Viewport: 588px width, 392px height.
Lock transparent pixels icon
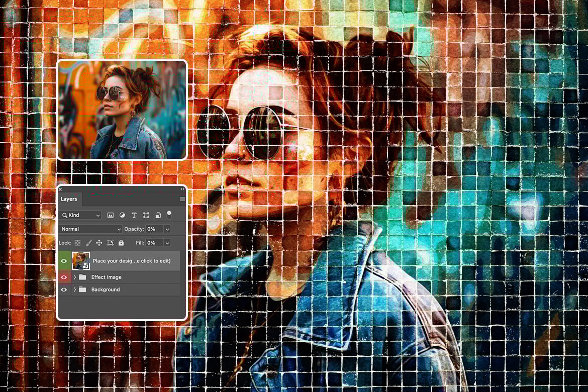[77, 243]
